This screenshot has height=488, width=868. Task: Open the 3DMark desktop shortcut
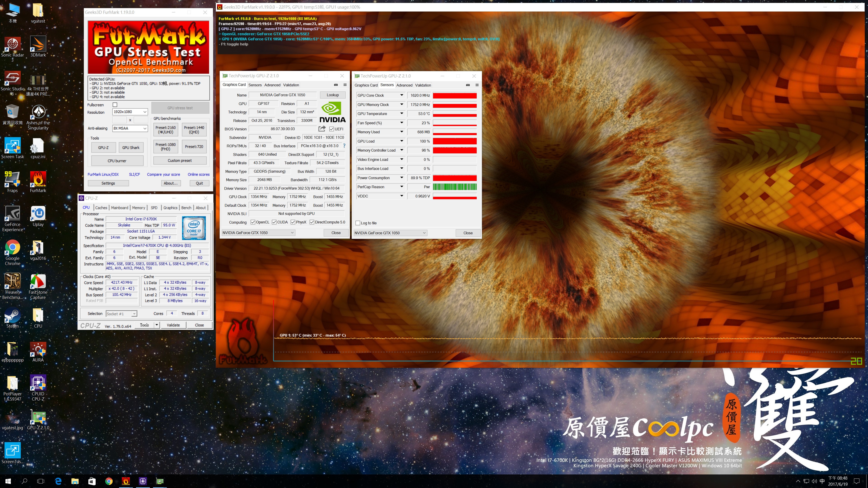(x=38, y=47)
